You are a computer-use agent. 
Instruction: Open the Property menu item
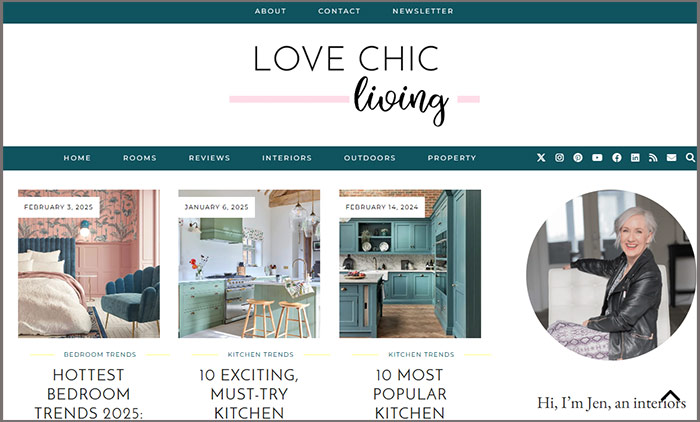[x=452, y=158]
